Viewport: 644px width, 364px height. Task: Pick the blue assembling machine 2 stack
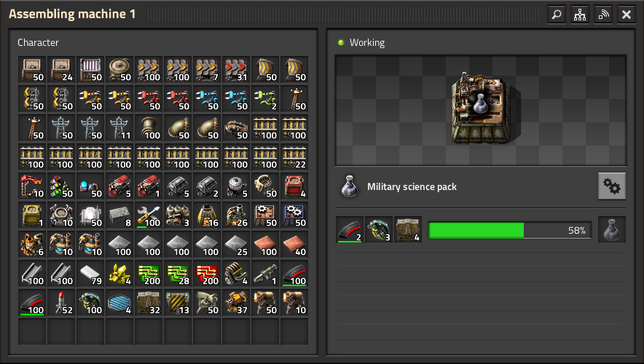294,215
